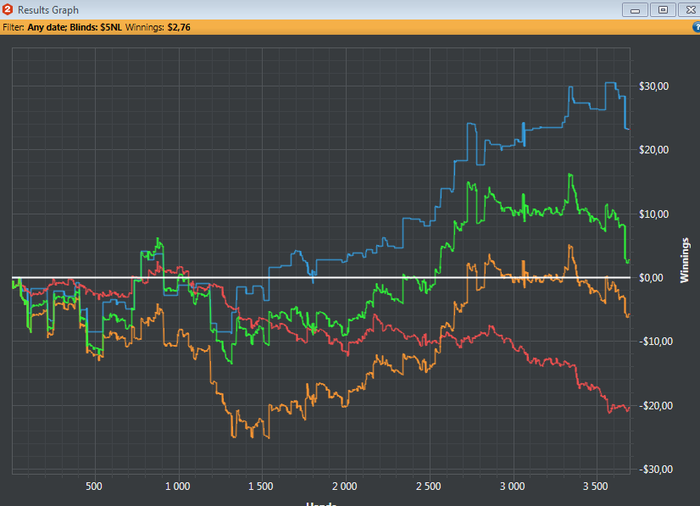The width and height of the screenshot is (700, 506).
Task: Click the $0,00 axis label
Action: tap(651, 278)
